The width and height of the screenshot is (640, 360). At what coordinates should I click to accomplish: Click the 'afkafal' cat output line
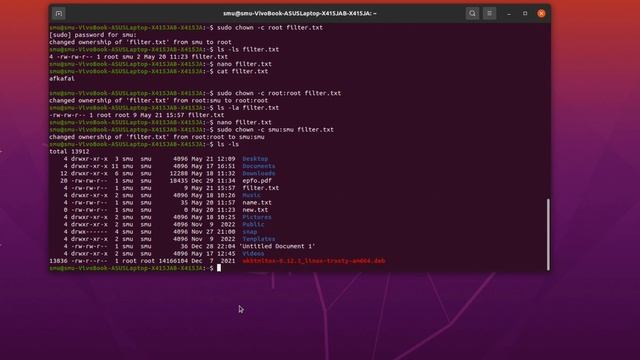coord(62,79)
